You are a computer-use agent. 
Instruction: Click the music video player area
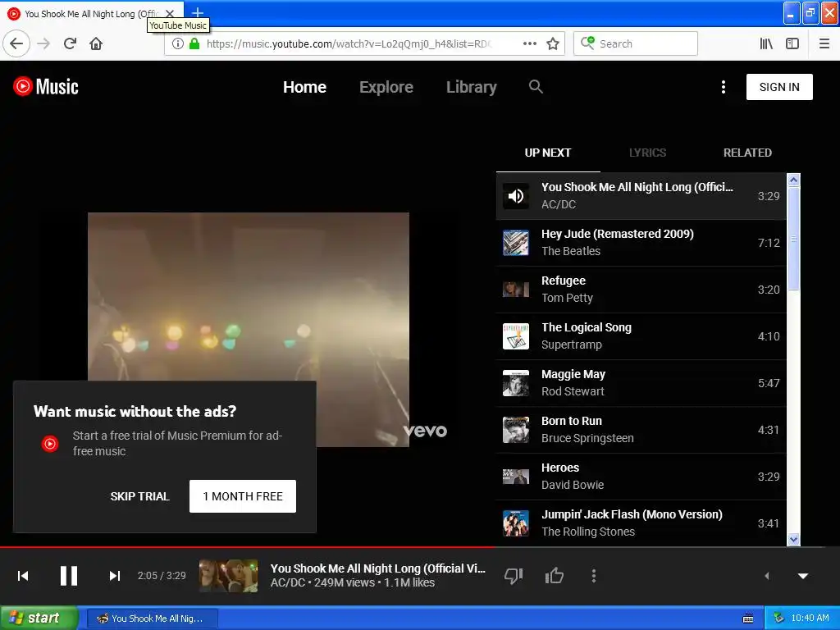pos(249,330)
